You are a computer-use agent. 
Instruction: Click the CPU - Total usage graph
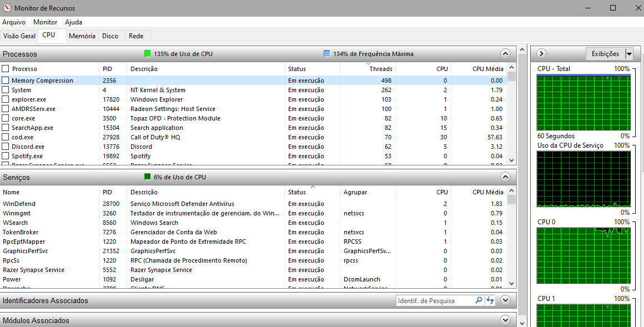coord(583,103)
